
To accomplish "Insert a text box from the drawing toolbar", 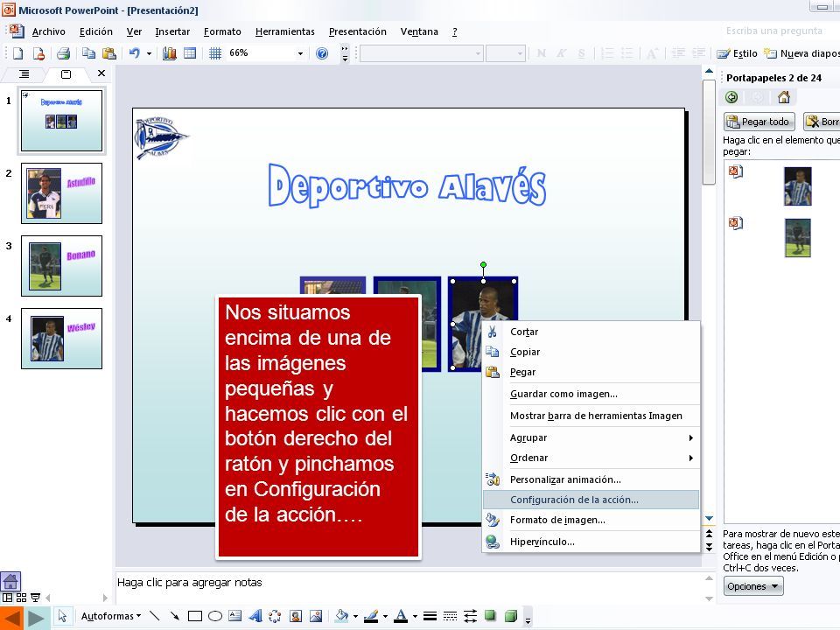I will click(x=234, y=616).
